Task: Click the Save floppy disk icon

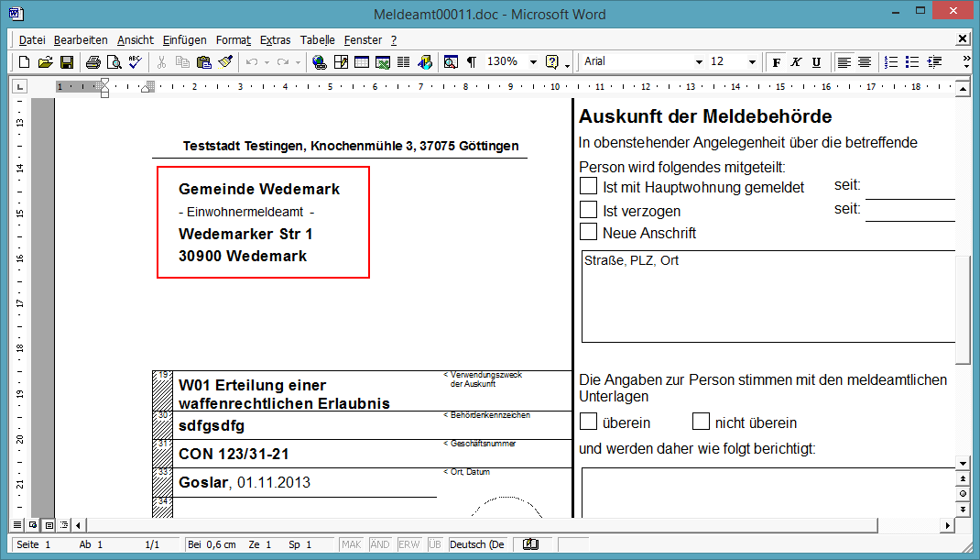Action: 67,62
